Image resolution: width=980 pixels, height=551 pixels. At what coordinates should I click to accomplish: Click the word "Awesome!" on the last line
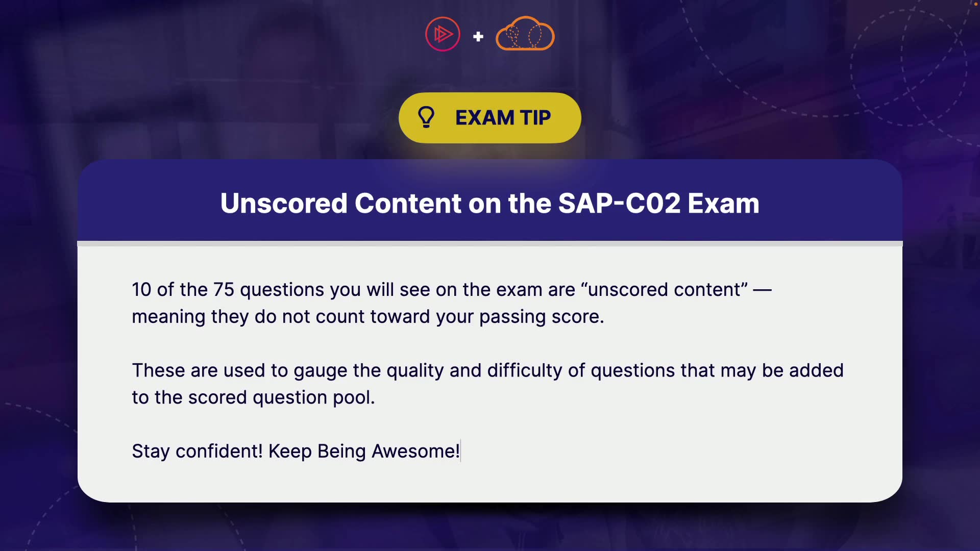click(415, 451)
